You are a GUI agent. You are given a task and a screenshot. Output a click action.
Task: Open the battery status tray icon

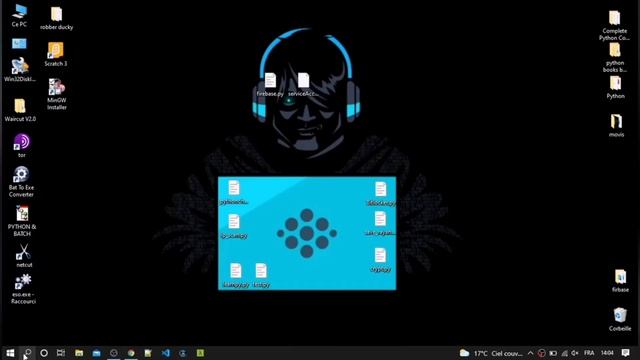(x=553, y=353)
